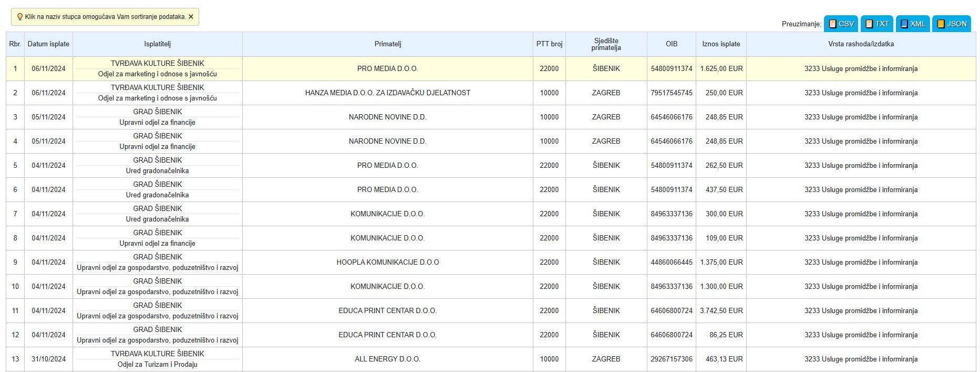The image size is (980, 372).
Task: Sort by Vrsta rashoda/izdatka header
Action: pyautogui.click(x=861, y=44)
